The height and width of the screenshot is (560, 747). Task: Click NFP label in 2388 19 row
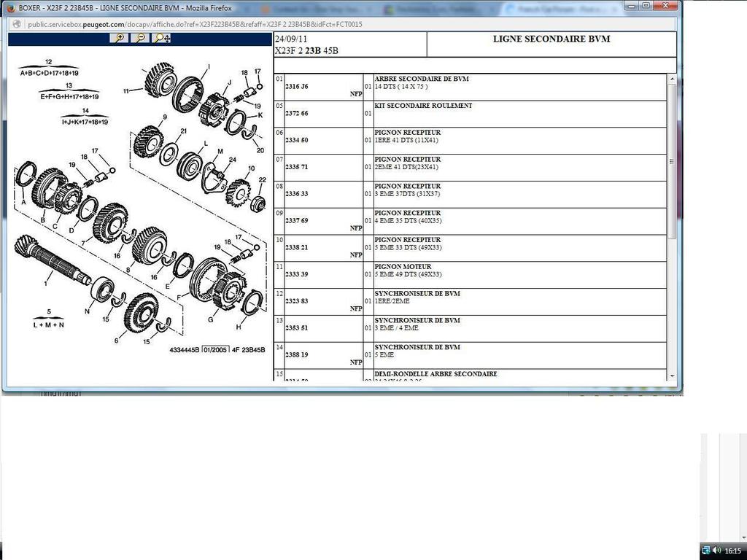[x=356, y=362]
